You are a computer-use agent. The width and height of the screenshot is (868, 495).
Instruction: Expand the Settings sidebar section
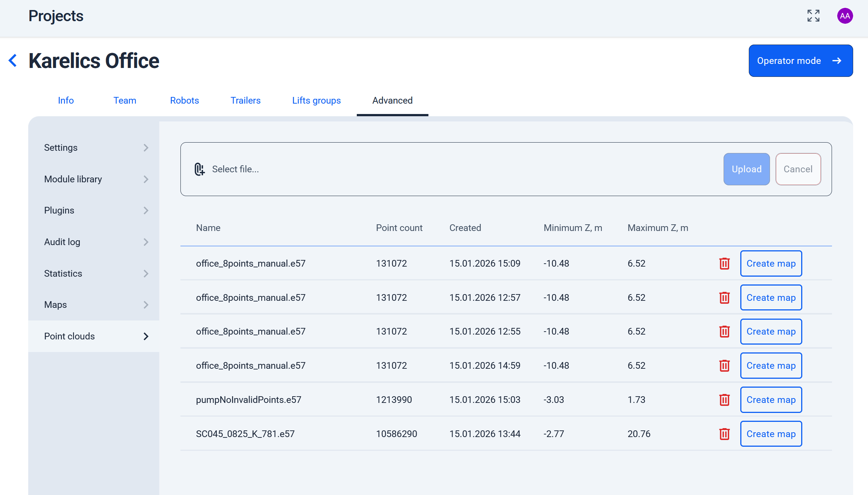(x=94, y=148)
